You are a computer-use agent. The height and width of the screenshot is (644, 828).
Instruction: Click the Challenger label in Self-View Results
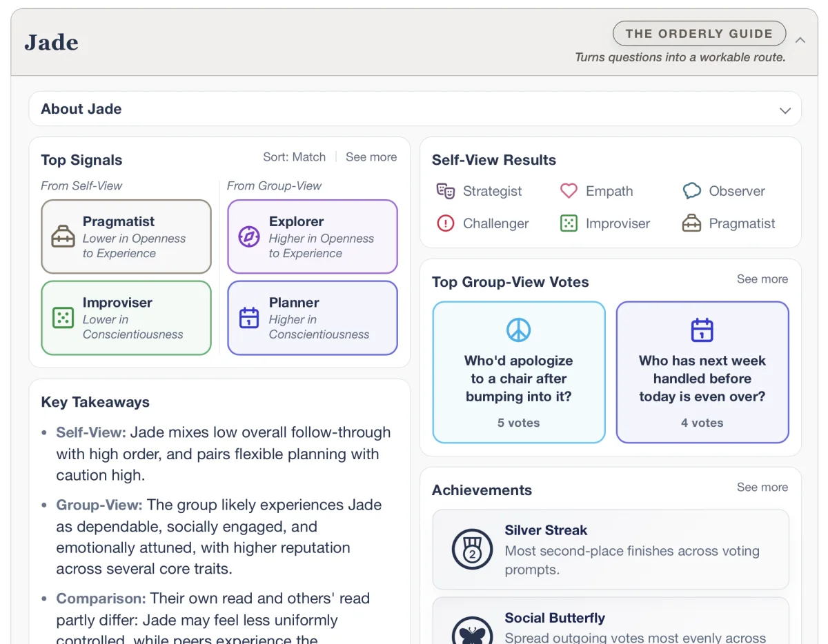496,223
